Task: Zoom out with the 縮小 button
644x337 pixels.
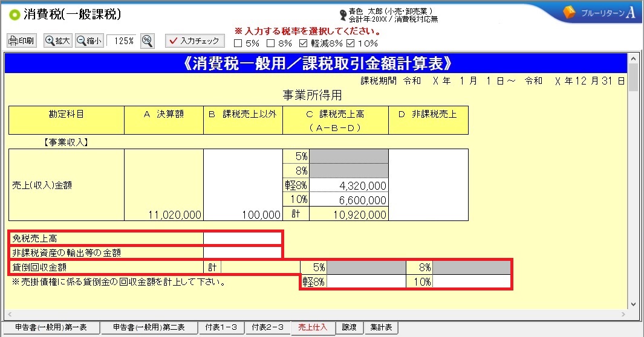Action: coord(89,40)
